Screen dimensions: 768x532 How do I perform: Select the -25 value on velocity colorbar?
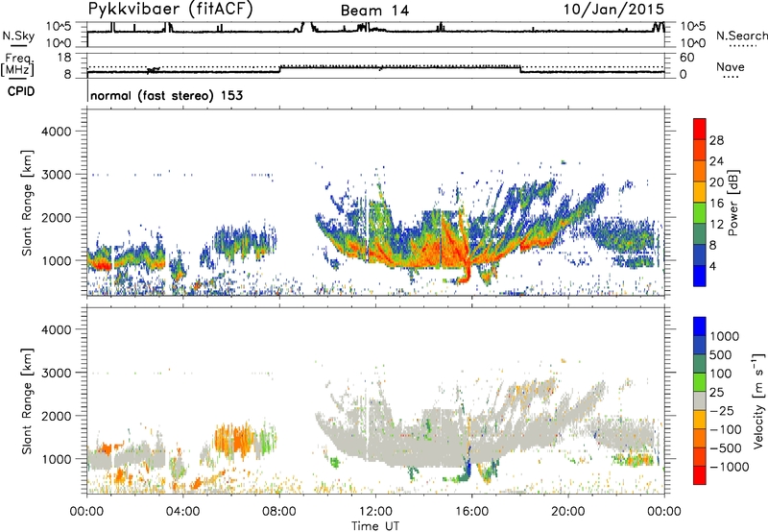pos(723,411)
